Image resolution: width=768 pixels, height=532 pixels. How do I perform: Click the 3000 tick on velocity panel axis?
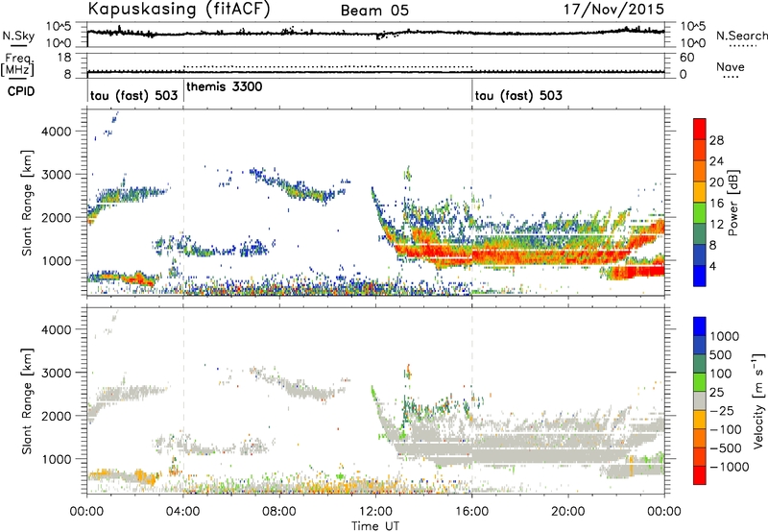pyautogui.click(x=56, y=373)
